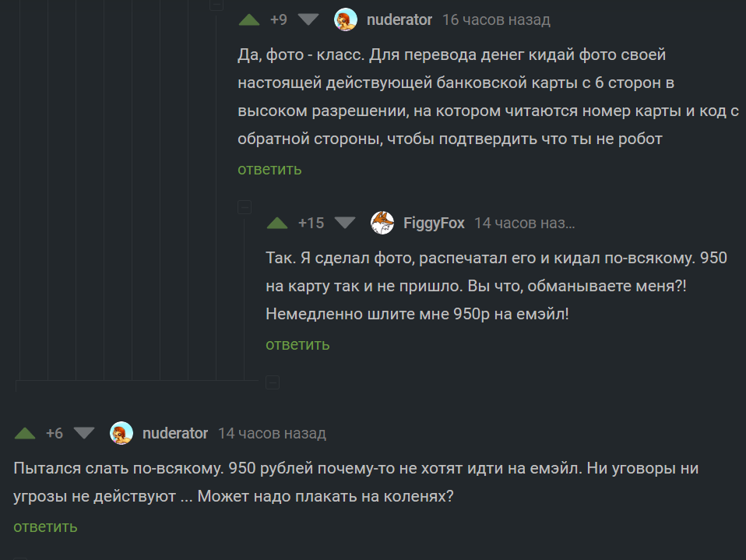Collapse the minus box left of FiggyFox's reply

click(245, 207)
